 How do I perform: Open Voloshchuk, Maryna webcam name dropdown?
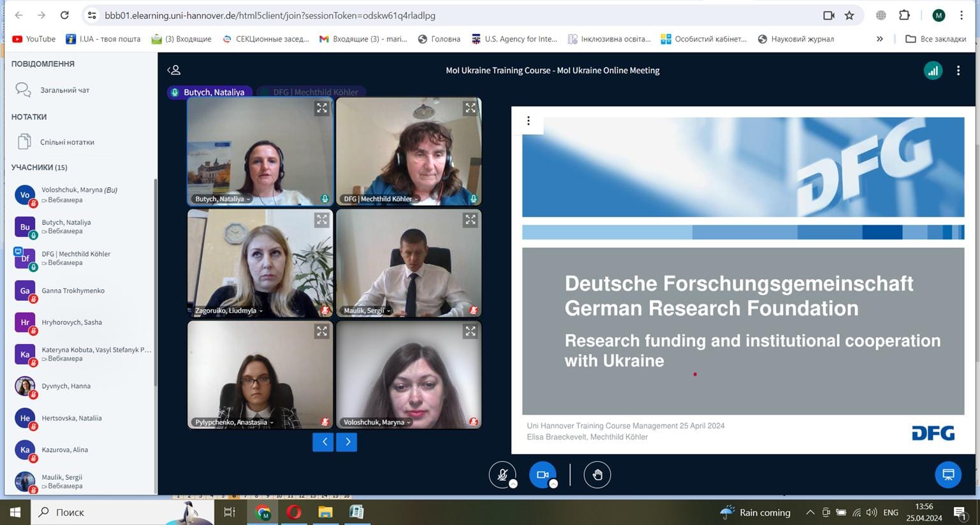(x=377, y=422)
